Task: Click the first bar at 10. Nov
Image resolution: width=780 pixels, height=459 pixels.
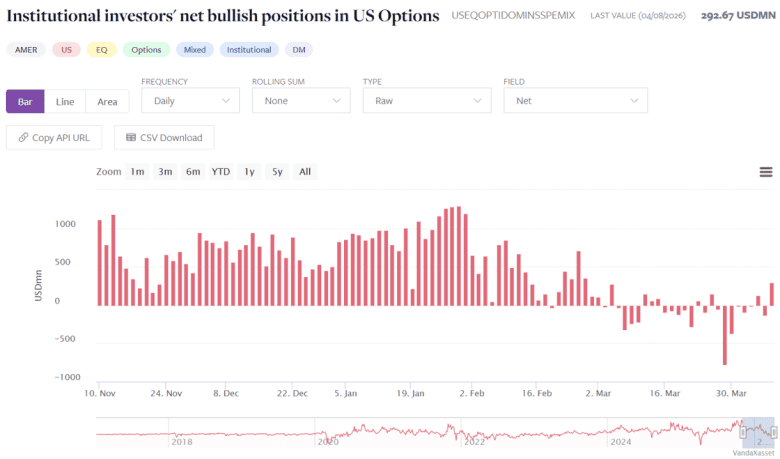Action: tap(99, 263)
